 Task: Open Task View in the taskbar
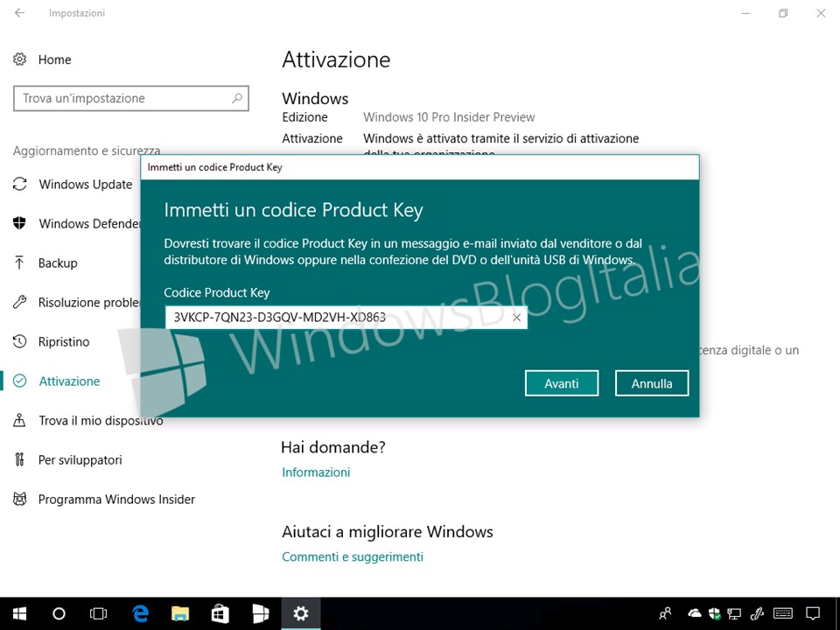[x=98, y=613]
